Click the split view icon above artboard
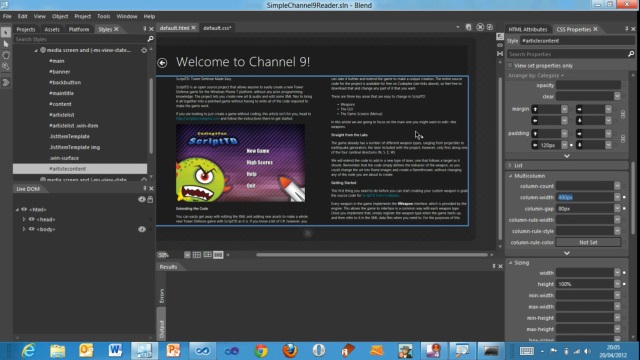This screenshot has height=360, width=640. click(490, 27)
